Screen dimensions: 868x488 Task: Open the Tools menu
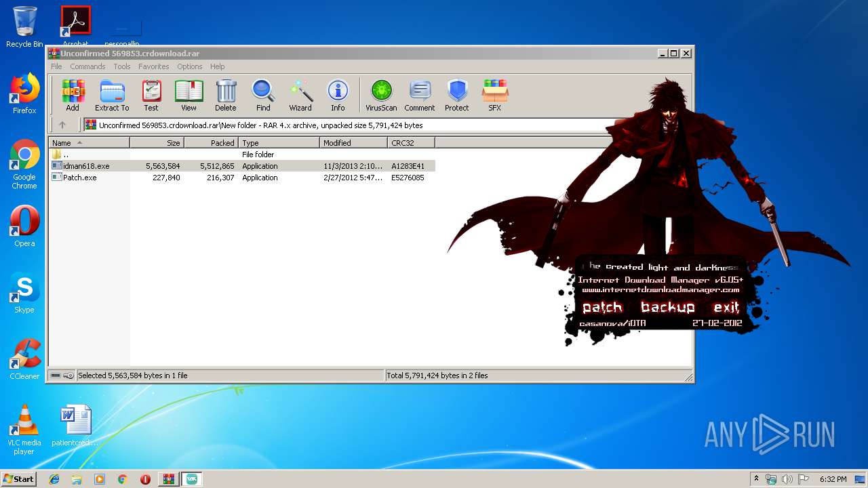pos(122,66)
